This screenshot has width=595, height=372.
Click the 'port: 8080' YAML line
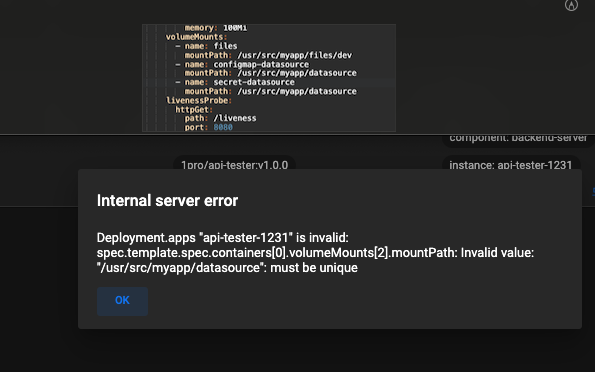(209, 127)
